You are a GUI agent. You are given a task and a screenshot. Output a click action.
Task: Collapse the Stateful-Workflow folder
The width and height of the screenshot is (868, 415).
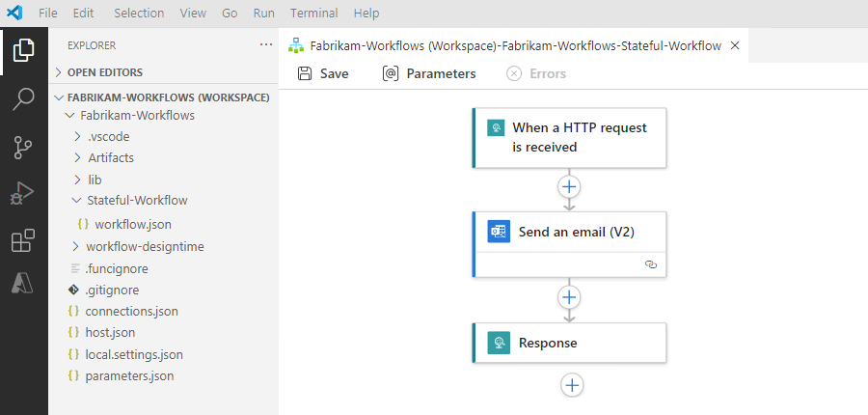tap(136, 201)
